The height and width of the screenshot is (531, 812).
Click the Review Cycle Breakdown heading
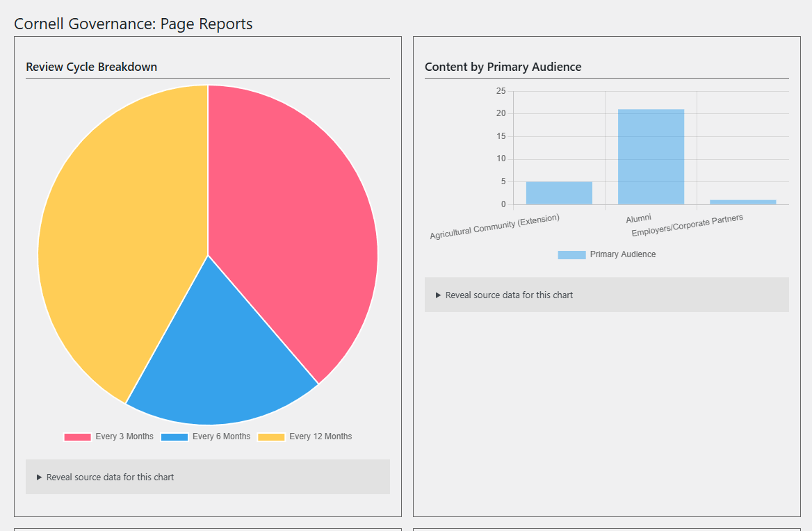point(92,67)
